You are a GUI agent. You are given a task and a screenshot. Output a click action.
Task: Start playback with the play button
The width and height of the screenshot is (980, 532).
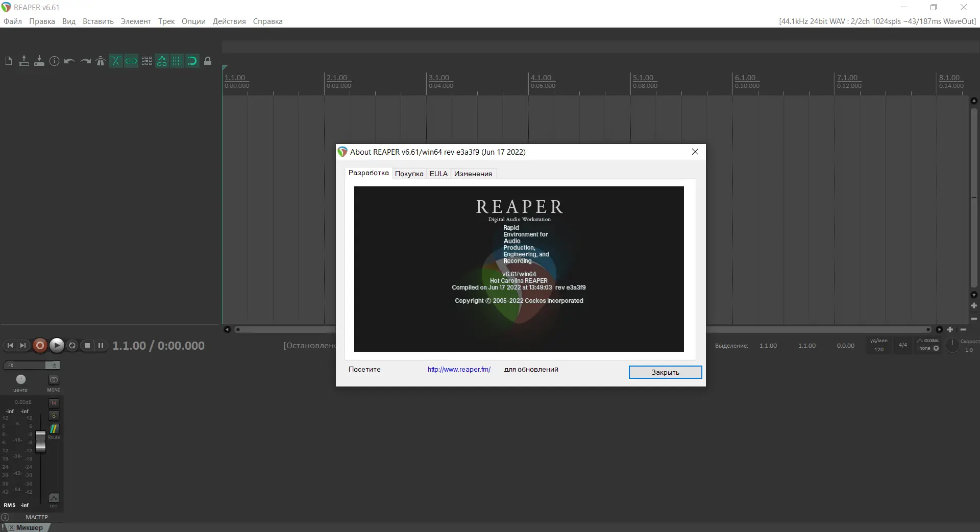pos(57,346)
